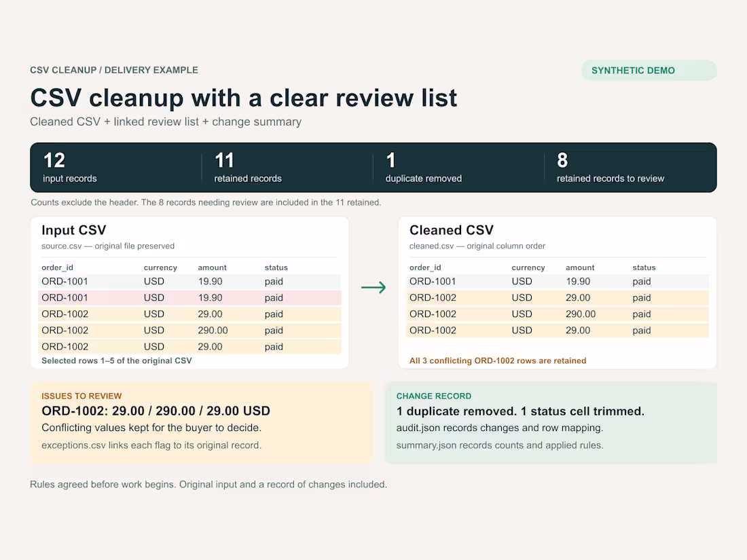
Task: Click 'Conflicting values kept for the buyer to decide.'
Action: pos(151,428)
